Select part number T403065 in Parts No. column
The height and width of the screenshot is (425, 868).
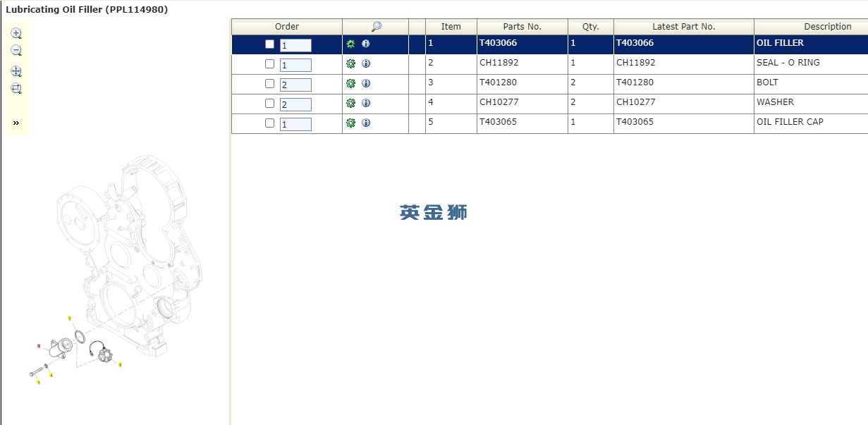coord(498,122)
